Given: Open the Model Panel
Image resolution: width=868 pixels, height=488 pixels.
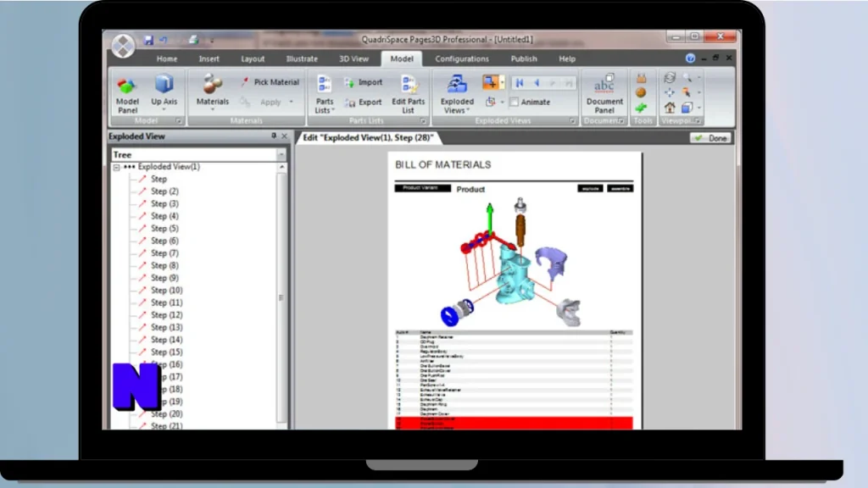Looking at the screenshot, I should 127,94.
